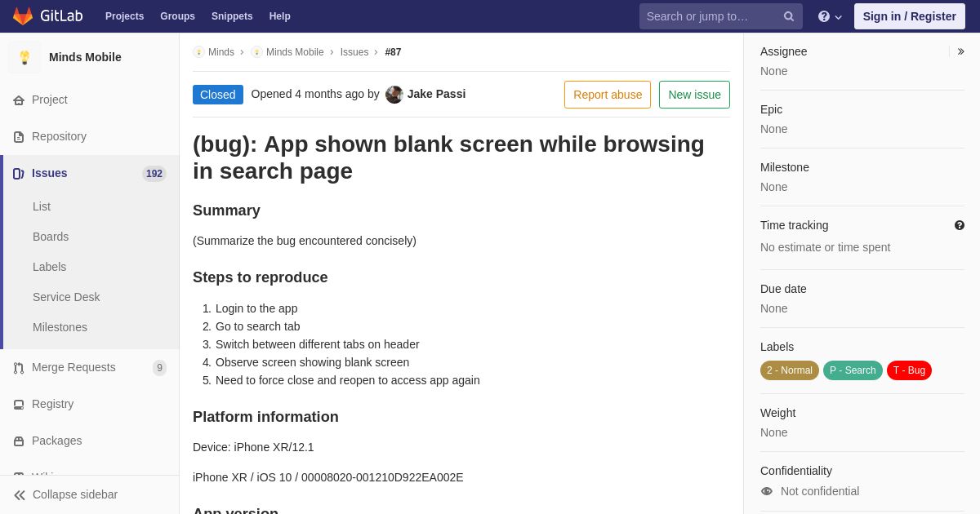Open Snippets in the top navigation

[232, 16]
